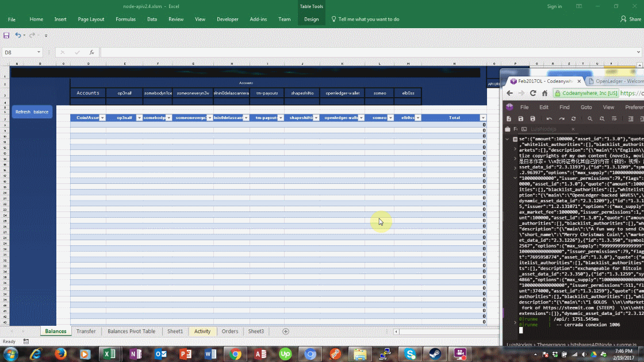Open openledger-wallet column filter dropdown
Image resolution: width=644 pixels, height=362 pixels.
click(361, 118)
